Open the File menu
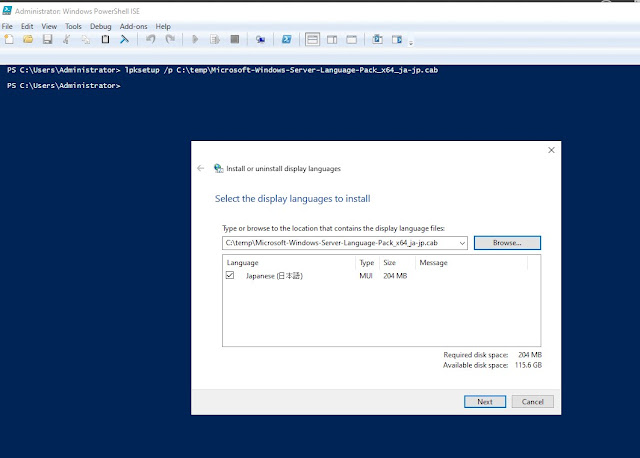This screenshot has height=458, width=640. click(x=7, y=27)
